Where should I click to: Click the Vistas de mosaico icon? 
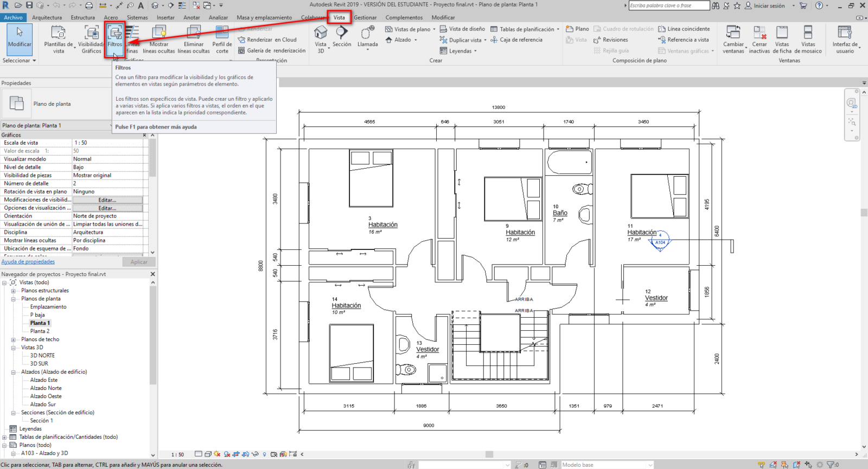pyautogui.click(x=808, y=39)
